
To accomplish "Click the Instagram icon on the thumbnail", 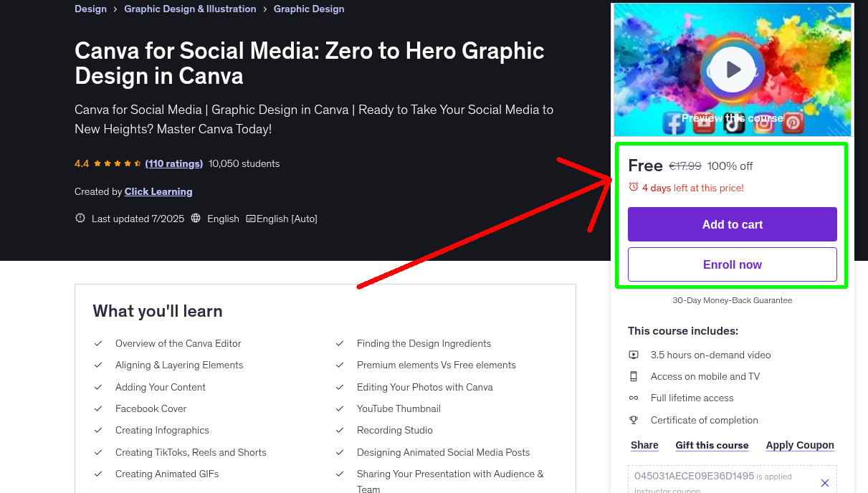I will (x=763, y=123).
